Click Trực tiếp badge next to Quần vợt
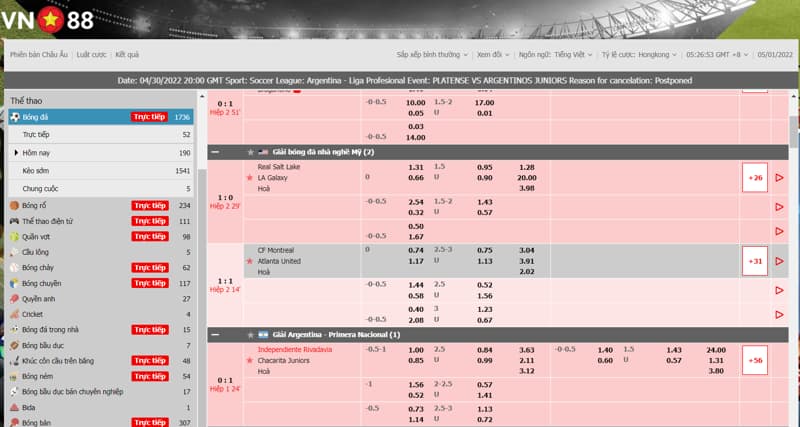Viewport: 800px width, 427px height. 150,237
